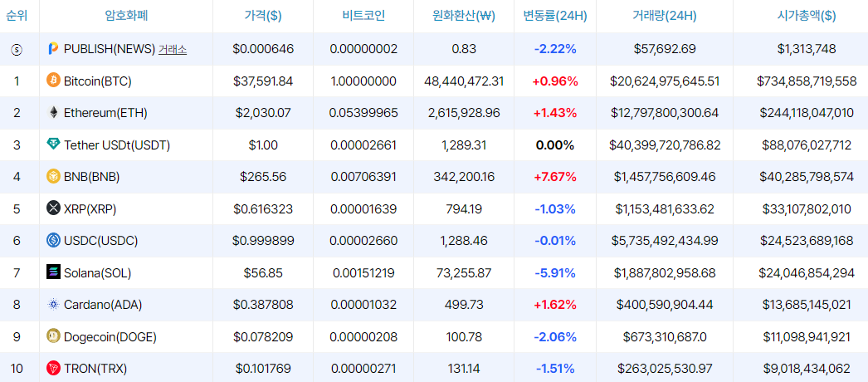Sort by the 암호화폐 column header
This screenshot has height=382, width=868.
click(x=125, y=16)
